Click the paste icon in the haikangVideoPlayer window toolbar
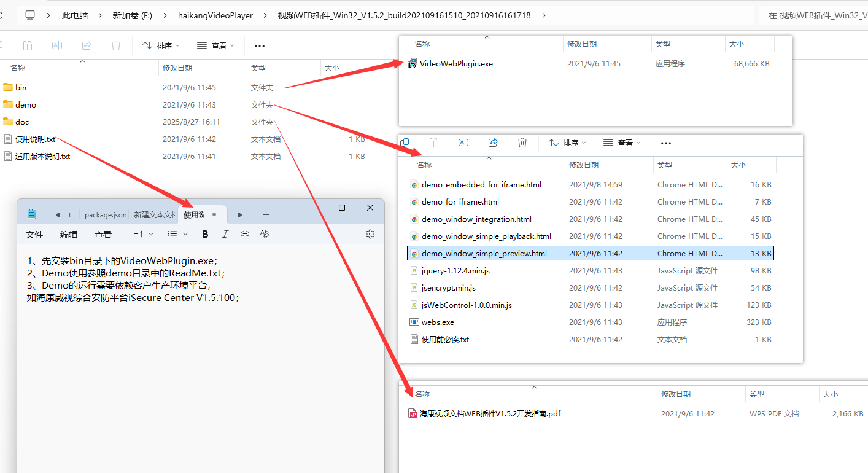Viewport: 868px width, 473px height. coord(27,45)
